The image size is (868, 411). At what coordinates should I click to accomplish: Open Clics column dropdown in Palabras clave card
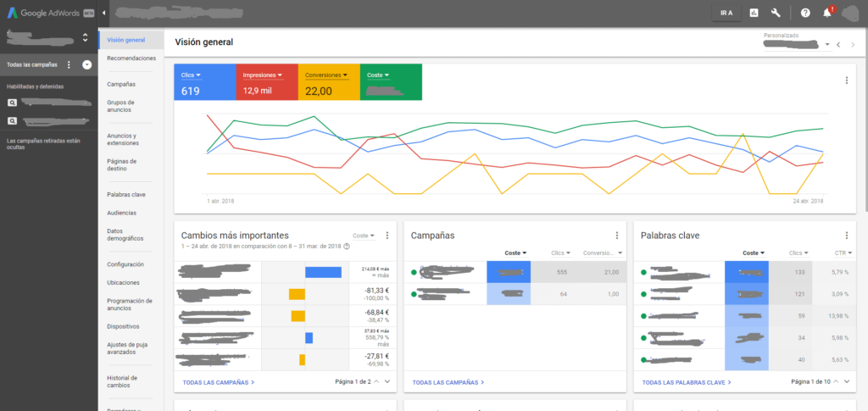798,253
